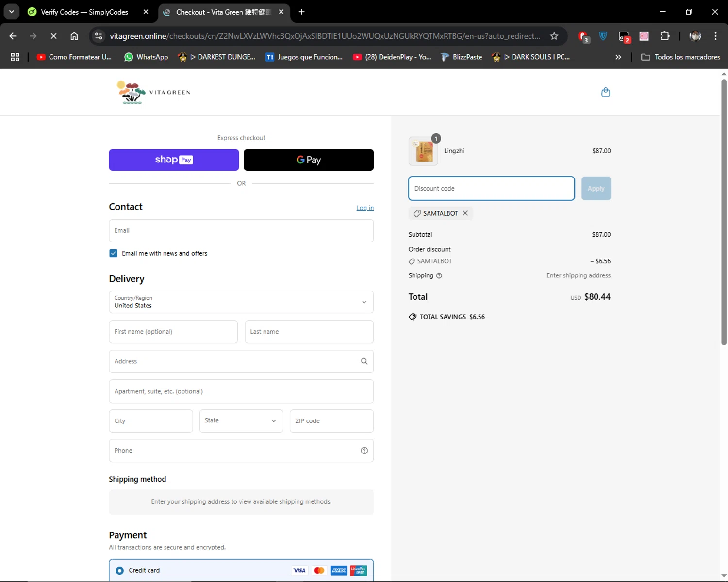The width and height of the screenshot is (728, 582).
Task: Click the City input field
Action: (x=151, y=421)
